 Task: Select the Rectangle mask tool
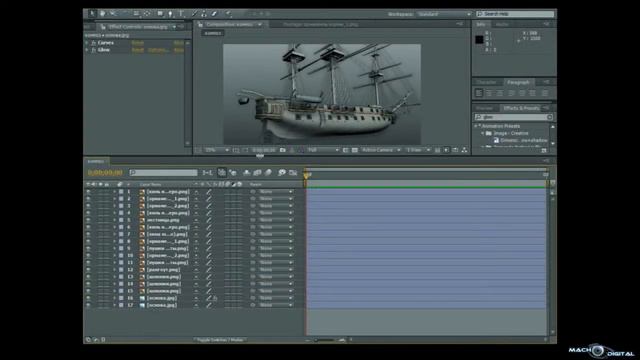pos(160,13)
